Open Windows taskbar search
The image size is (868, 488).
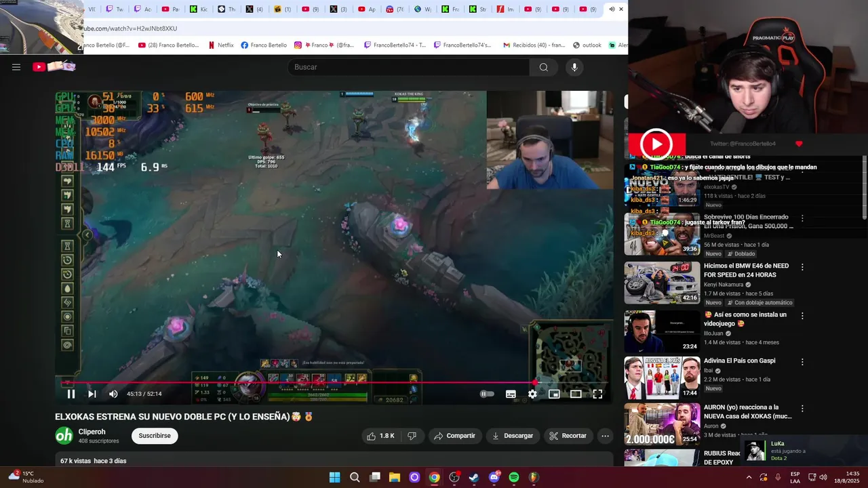(355, 477)
